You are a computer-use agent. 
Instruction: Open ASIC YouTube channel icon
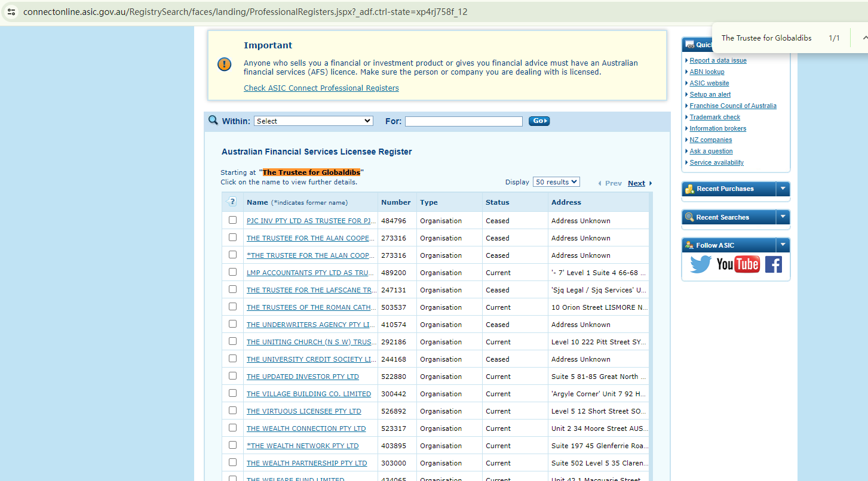tap(738, 264)
